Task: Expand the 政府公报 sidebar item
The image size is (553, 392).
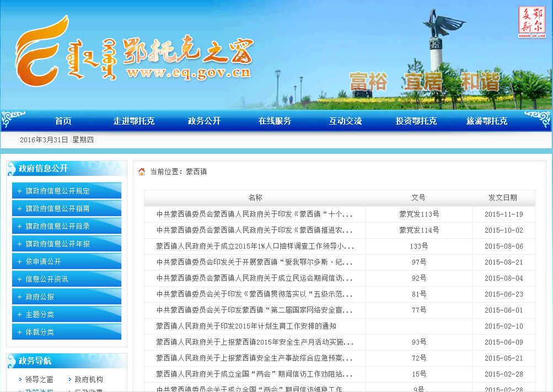Action: (67, 297)
